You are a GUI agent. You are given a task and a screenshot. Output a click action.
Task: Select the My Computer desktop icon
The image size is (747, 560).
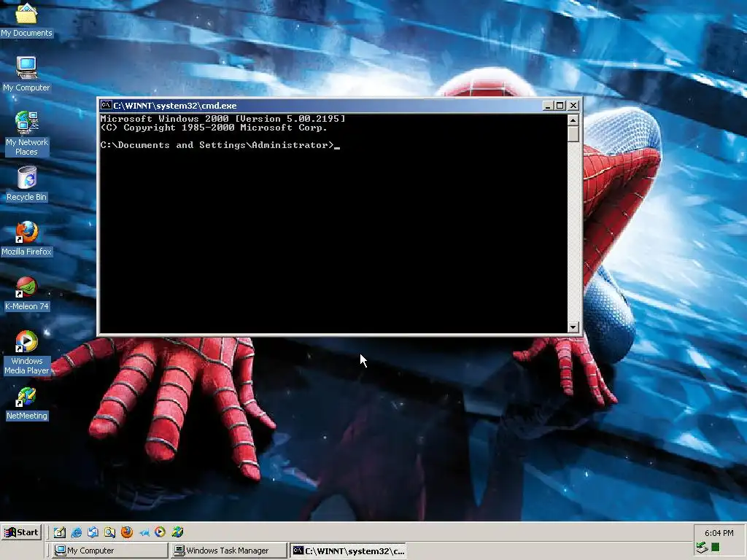[x=26, y=74]
